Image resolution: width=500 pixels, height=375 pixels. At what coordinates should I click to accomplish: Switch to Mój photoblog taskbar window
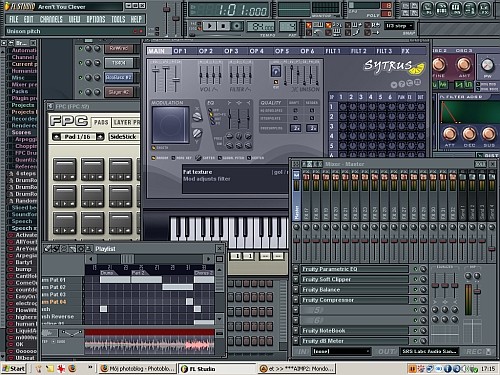pyautogui.click(x=138, y=369)
